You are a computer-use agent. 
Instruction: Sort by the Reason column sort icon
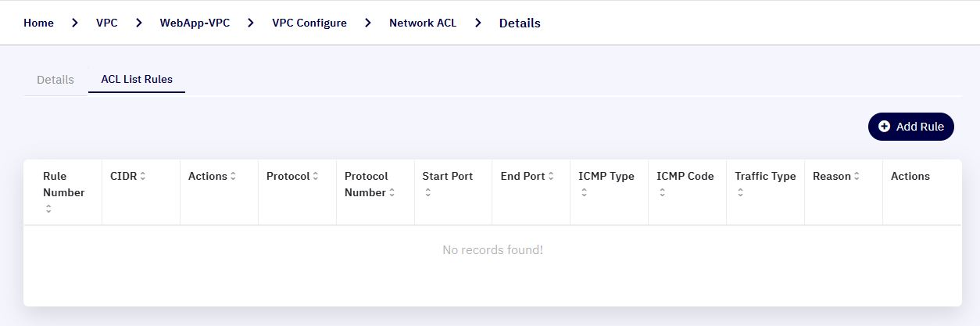coord(857,177)
